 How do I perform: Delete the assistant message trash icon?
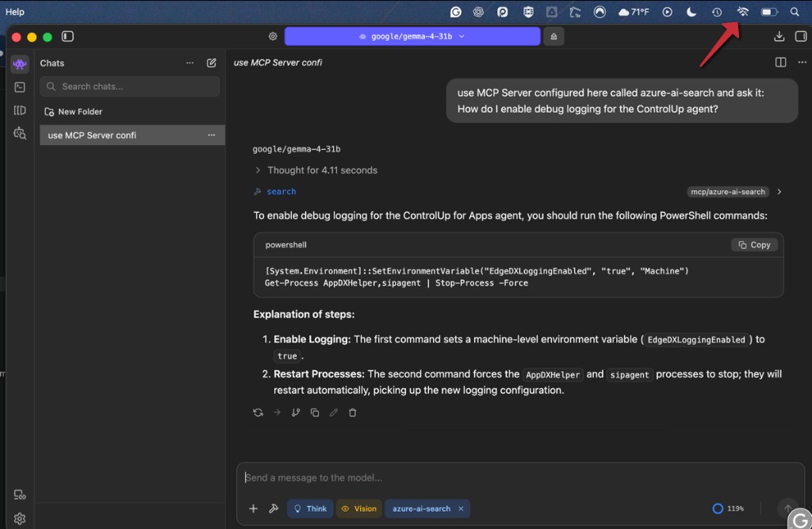[353, 412]
